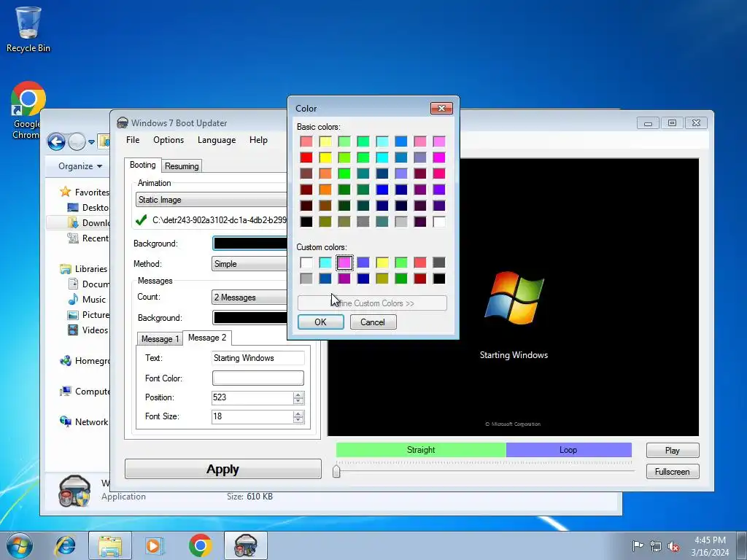Screen dimensions: 747x560
Task: Select Videos in the Explorer sidebar
Action: point(94,330)
